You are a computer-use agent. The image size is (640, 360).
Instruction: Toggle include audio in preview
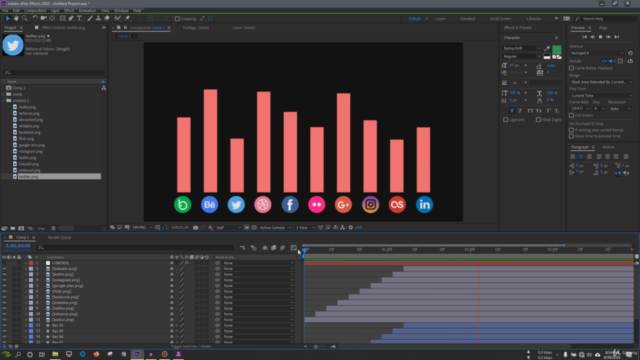(612, 61)
